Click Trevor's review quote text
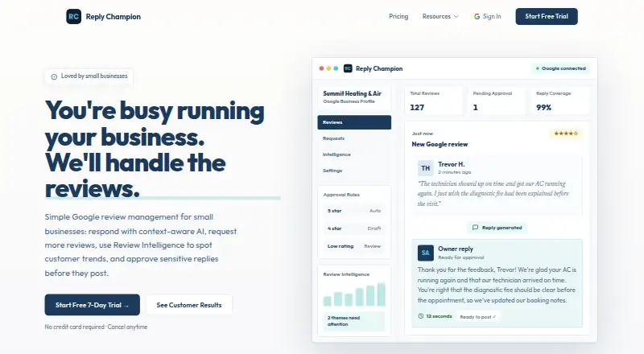Screen dimensions: 644x354 pyautogui.click(x=493, y=193)
